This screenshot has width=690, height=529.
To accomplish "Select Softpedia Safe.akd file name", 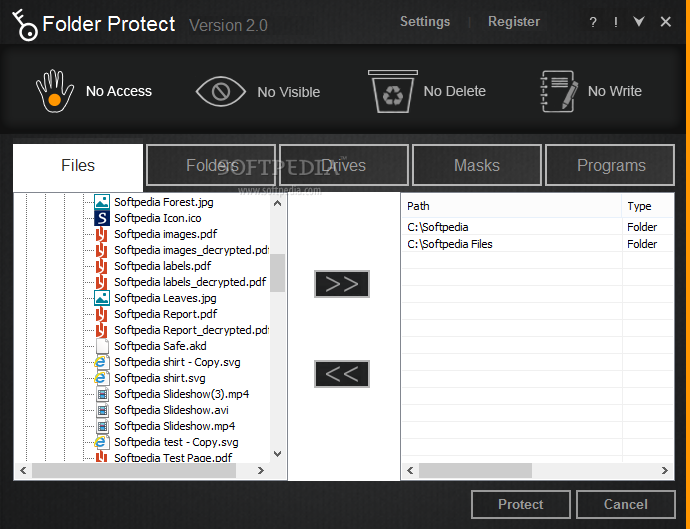I will tap(160, 346).
